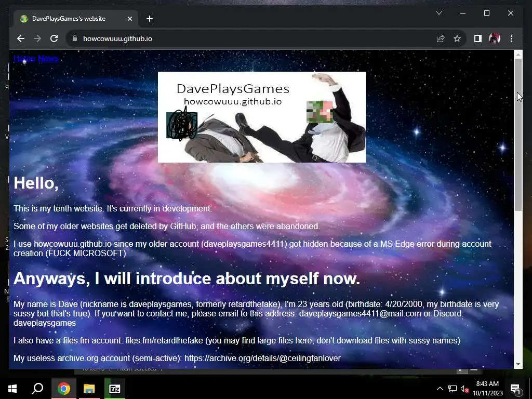
Task: Minimize the Chrome window
Action: (463, 13)
